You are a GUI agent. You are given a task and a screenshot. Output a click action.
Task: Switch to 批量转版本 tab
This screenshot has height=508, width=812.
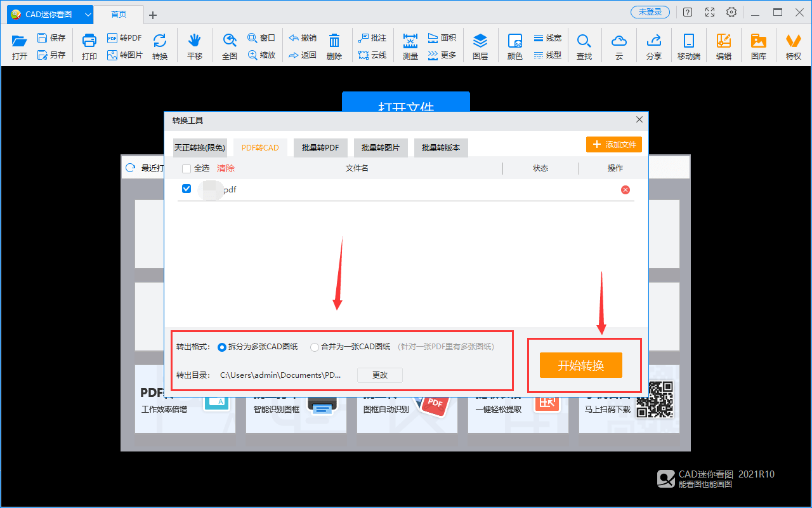click(441, 147)
